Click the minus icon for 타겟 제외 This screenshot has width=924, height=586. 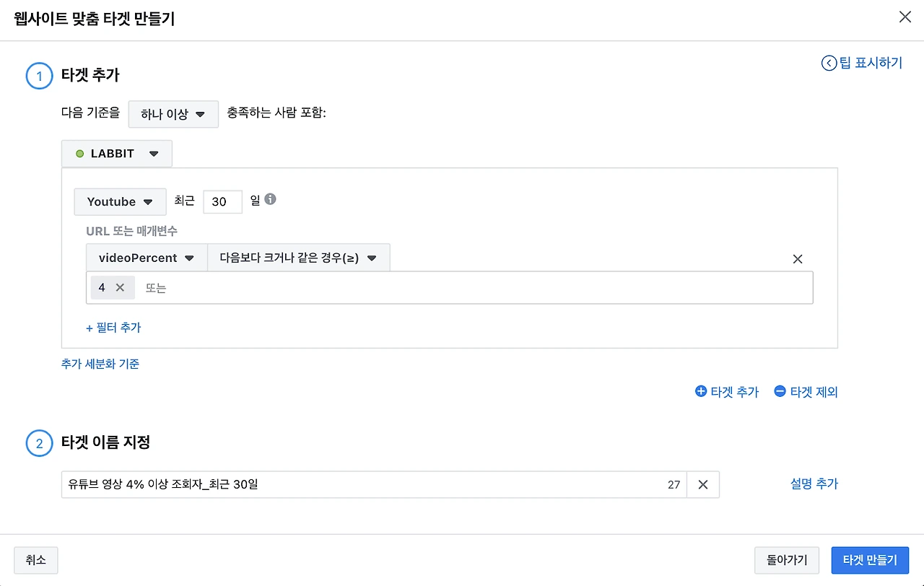click(780, 391)
